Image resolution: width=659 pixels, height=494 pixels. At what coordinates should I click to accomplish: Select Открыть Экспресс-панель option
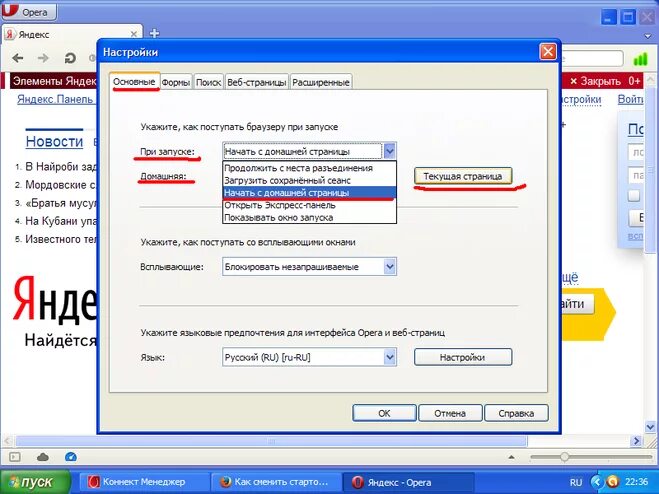[309, 205]
